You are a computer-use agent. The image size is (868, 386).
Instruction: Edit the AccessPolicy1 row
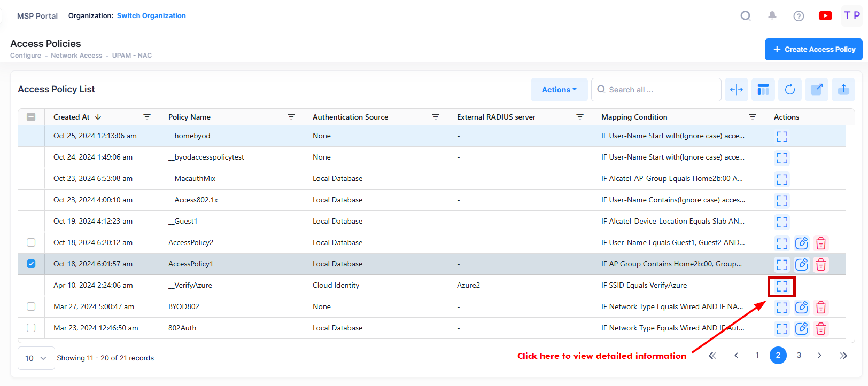pos(801,265)
